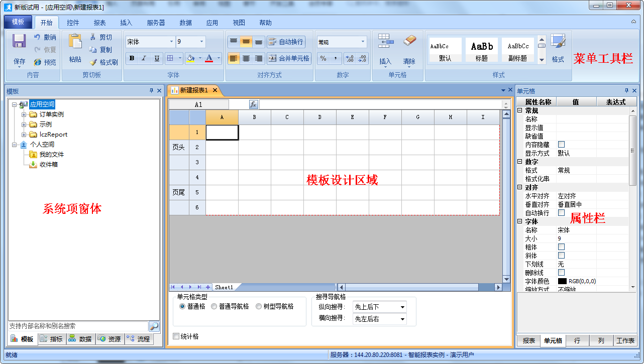Click the 字体颜色 black color swatch
The image size is (644, 364).
click(x=562, y=281)
